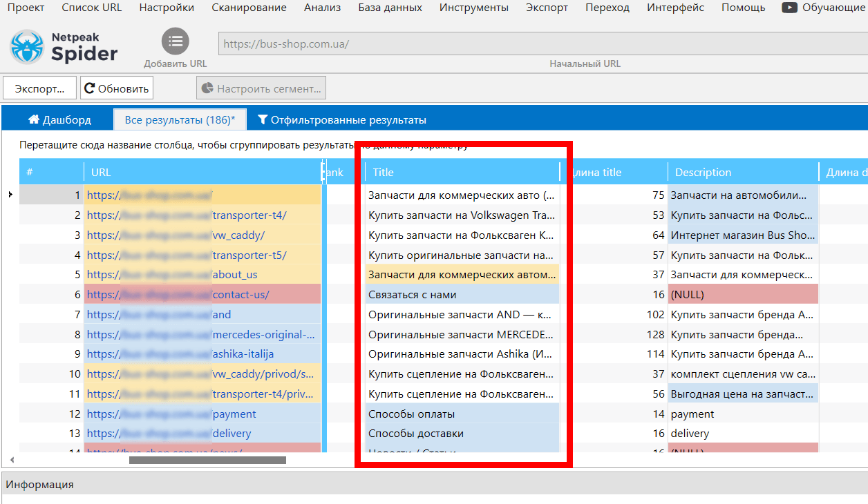Select row number 1 in the # column

51,195
